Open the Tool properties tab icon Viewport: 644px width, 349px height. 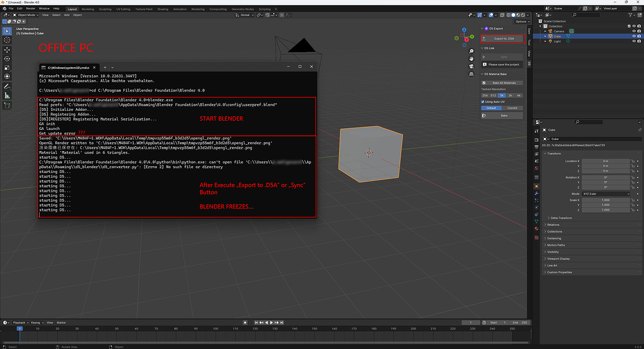point(536,131)
